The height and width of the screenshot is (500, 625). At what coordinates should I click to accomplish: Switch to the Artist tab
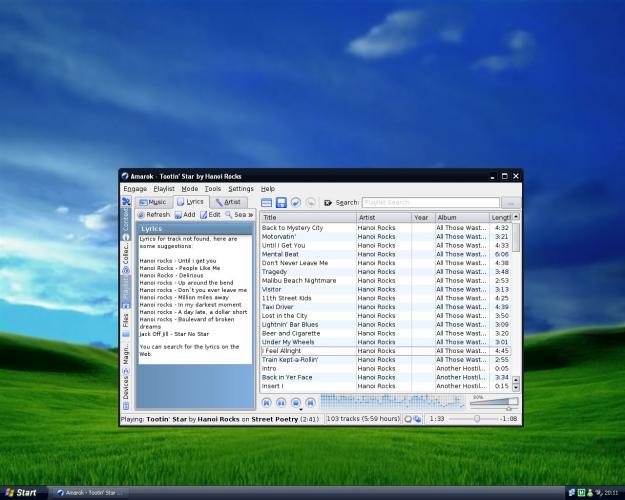point(227,202)
